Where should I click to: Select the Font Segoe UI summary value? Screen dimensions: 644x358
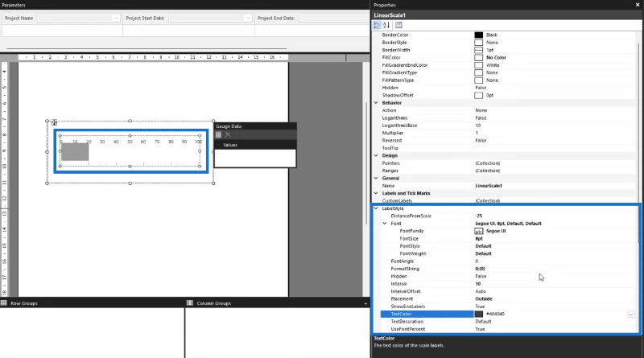(508, 224)
